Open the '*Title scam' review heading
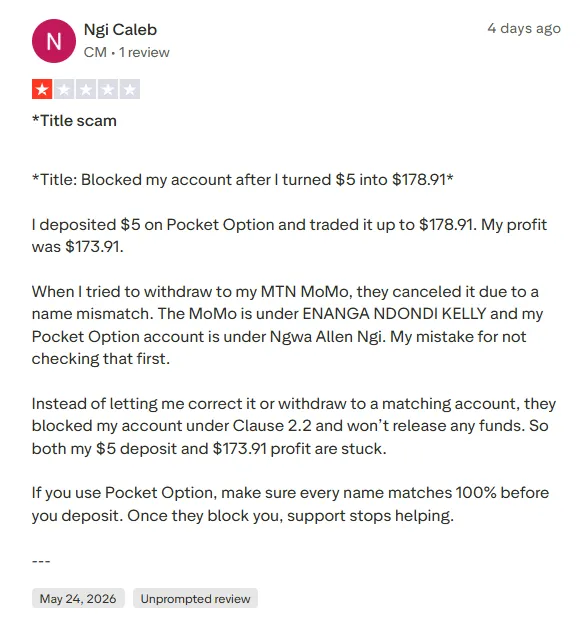 (74, 121)
